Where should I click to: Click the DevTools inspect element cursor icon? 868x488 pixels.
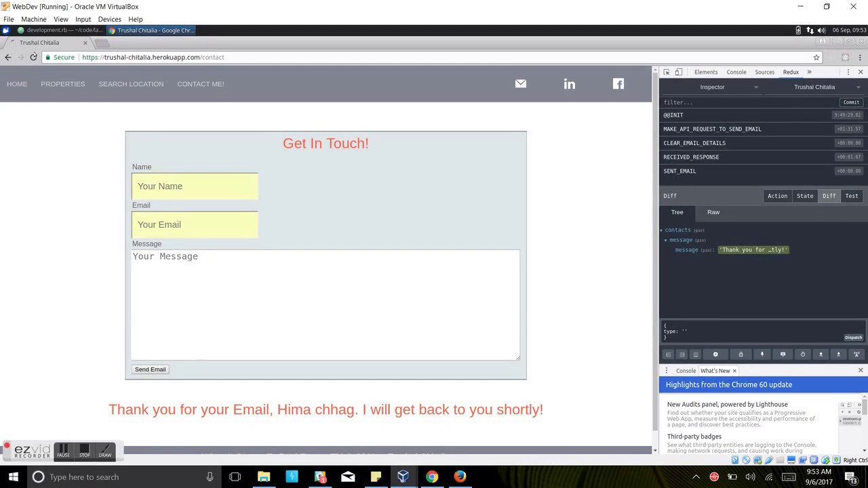(667, 72)
